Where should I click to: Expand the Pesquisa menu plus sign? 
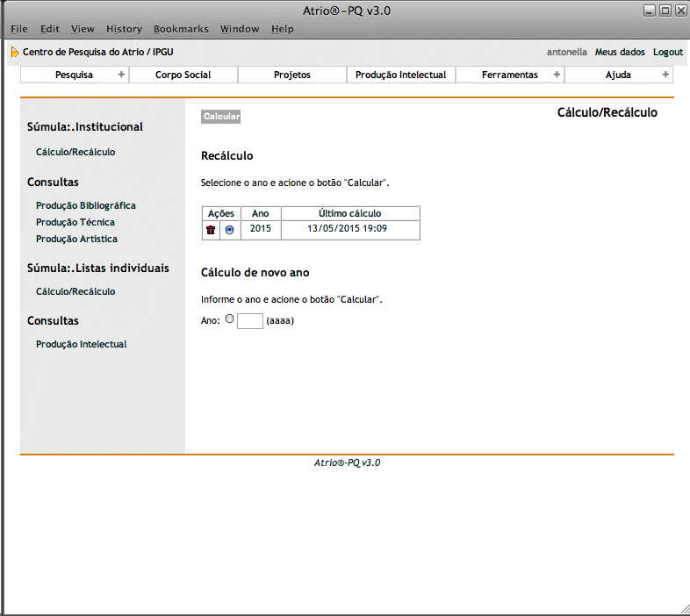coord(121,75)
